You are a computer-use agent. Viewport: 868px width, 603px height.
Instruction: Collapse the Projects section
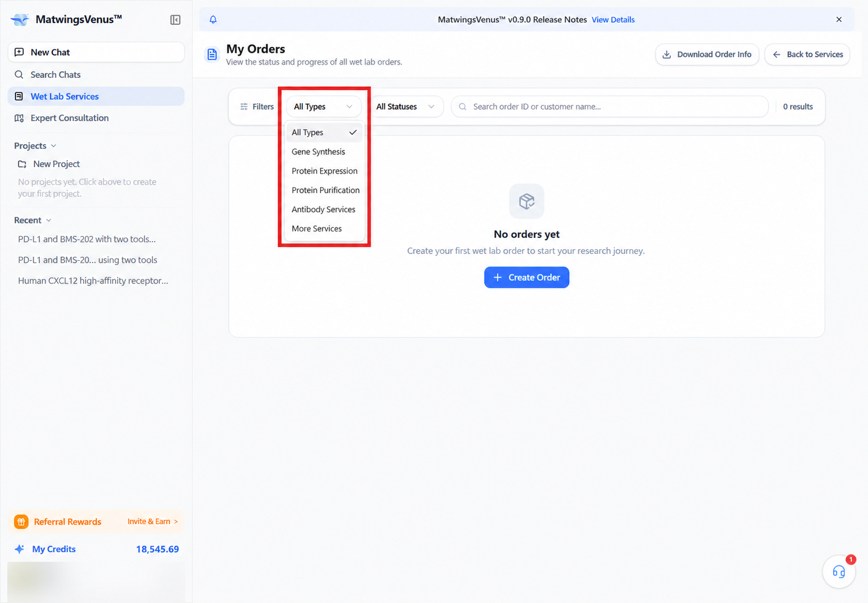[35, 145]
